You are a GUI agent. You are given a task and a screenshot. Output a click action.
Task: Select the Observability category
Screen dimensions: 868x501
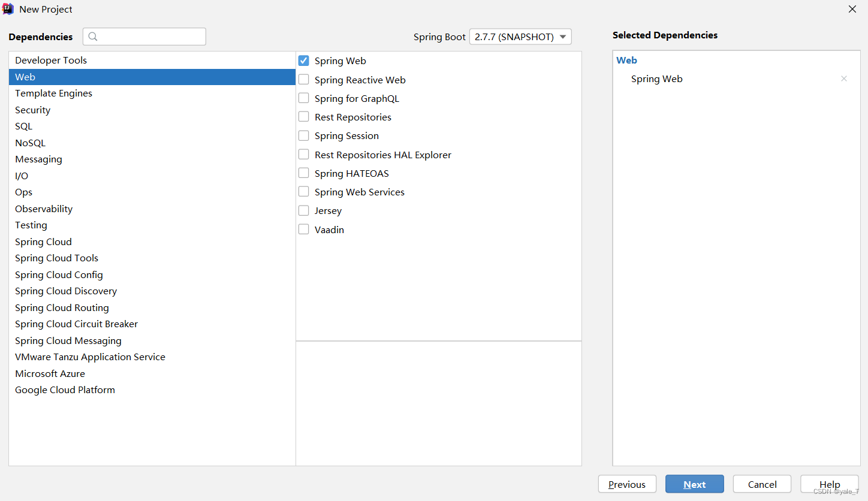(x=152, y=209)
